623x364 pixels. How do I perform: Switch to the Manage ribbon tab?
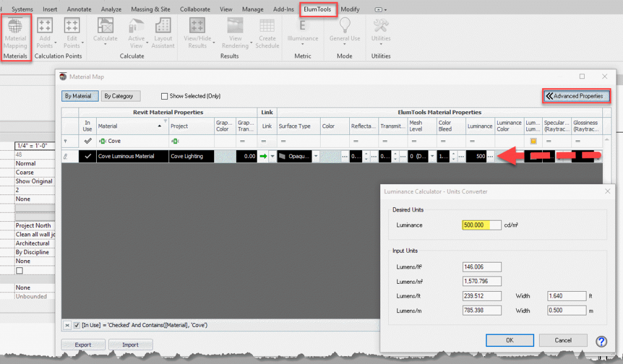click(x=252, y=9)
